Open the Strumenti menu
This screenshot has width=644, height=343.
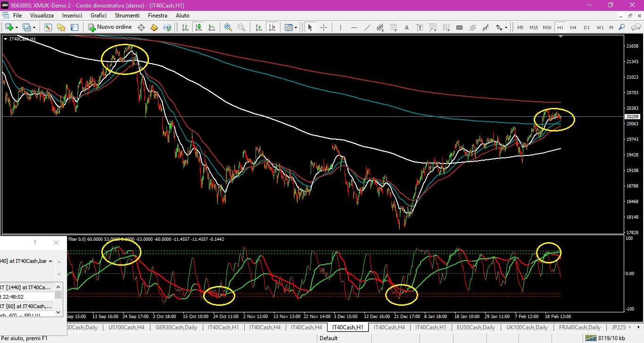(x=127, y=16)
